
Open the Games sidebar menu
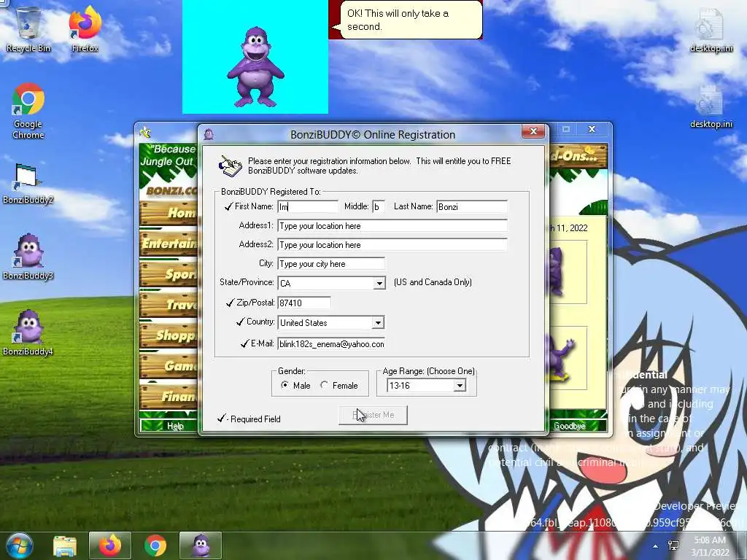[x=169, y=366]
